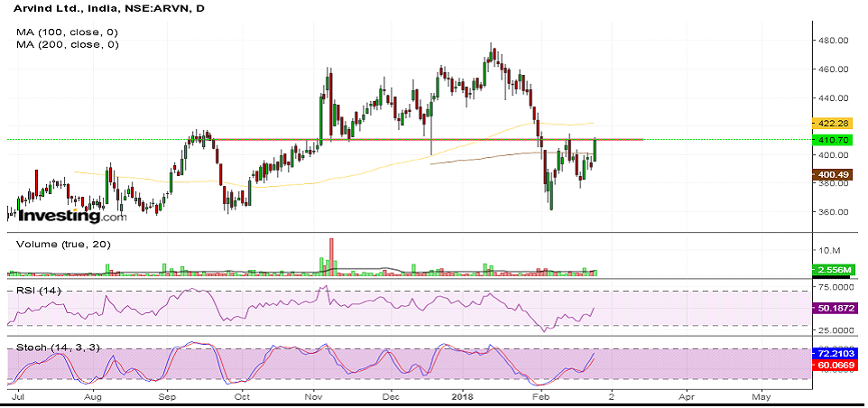Click the 10.M volume axis label
This screenshot has height=408, width=868.
[831, 250]
